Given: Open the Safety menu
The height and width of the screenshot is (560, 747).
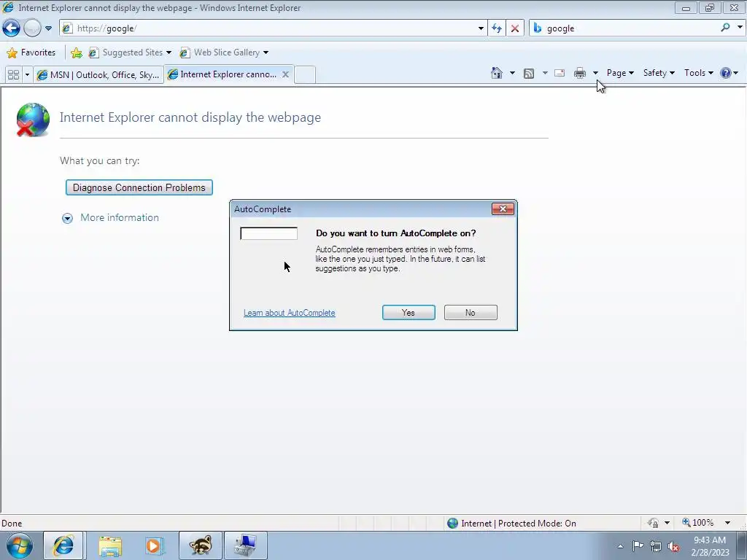Looking at the screenshot, I should (x=659, y=73).
